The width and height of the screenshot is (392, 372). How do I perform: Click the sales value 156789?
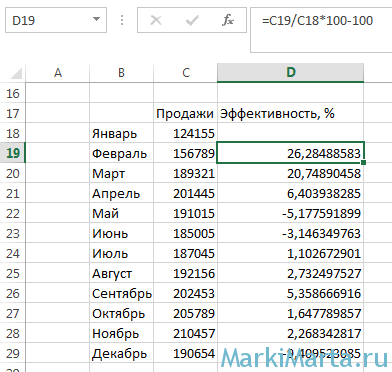pyautogui.click(x=185, y=153)
